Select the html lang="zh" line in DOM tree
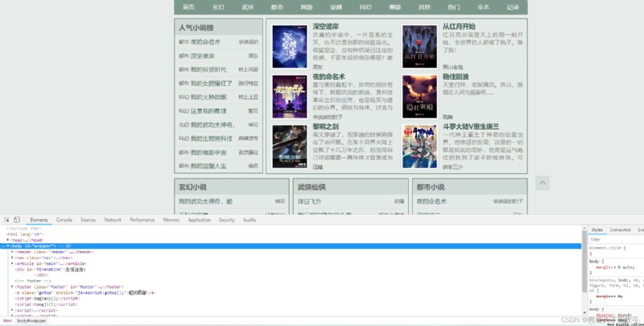Screen dimensions: 644x326 [25, 234]
